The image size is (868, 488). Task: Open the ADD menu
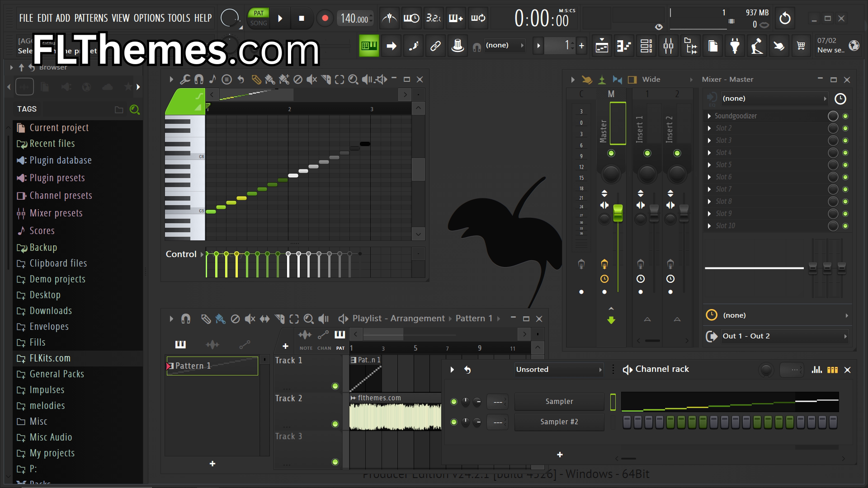click(63, 18)
